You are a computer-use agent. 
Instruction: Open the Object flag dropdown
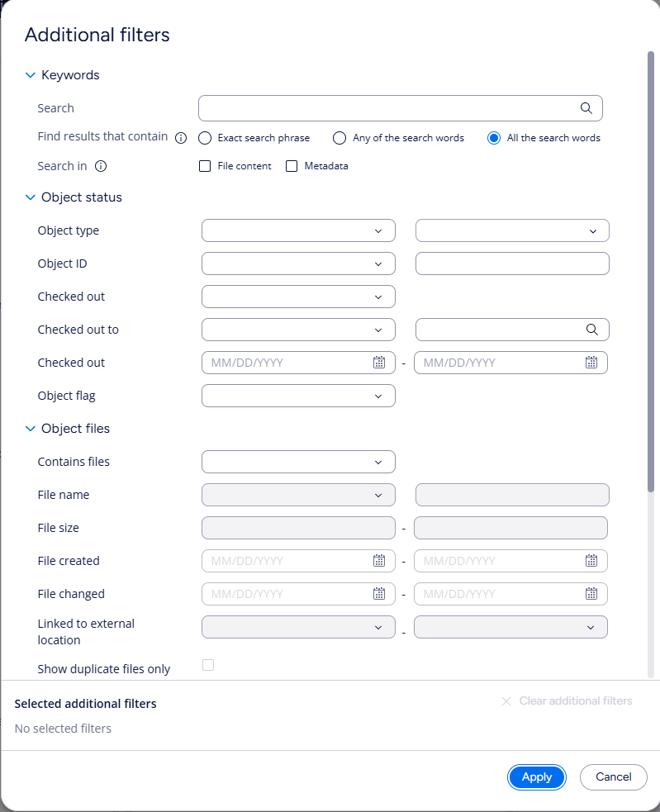point(298,396)
